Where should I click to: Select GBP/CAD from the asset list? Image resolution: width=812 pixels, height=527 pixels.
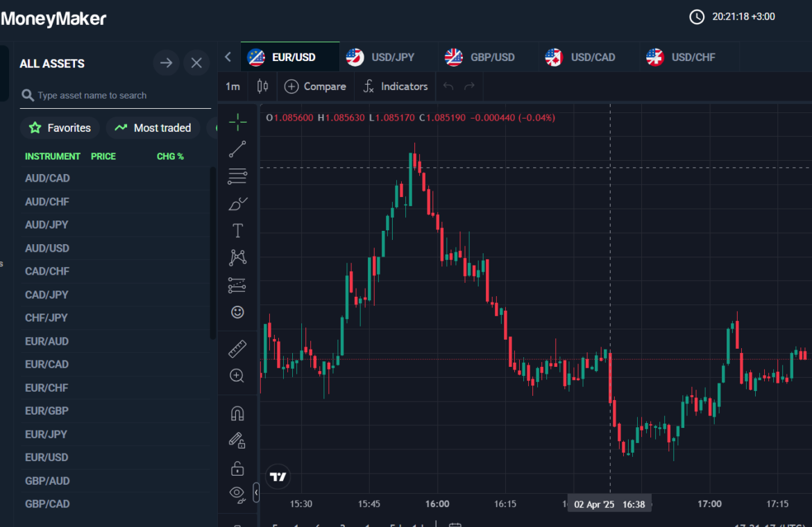115,504
